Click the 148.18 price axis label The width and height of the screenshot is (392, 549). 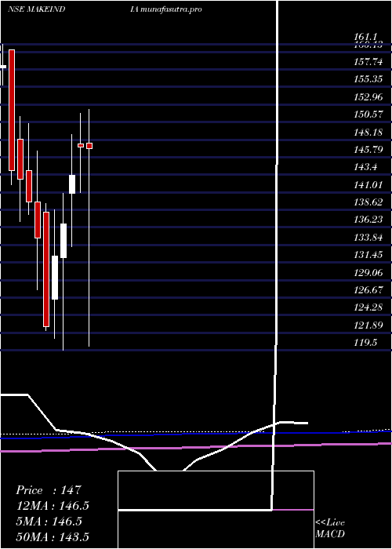(x=368, y=133)
